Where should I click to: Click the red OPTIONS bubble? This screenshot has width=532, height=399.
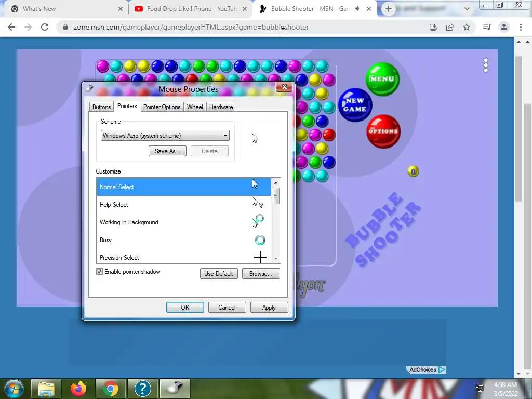(383, 131)
